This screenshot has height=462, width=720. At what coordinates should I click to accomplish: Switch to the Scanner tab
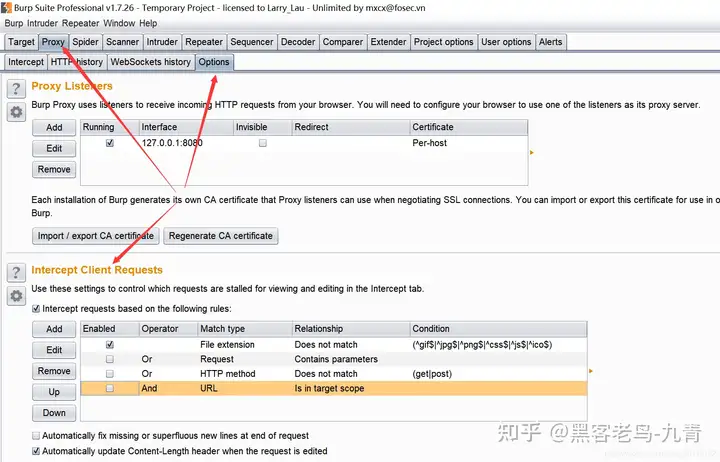tap(122, 42)
